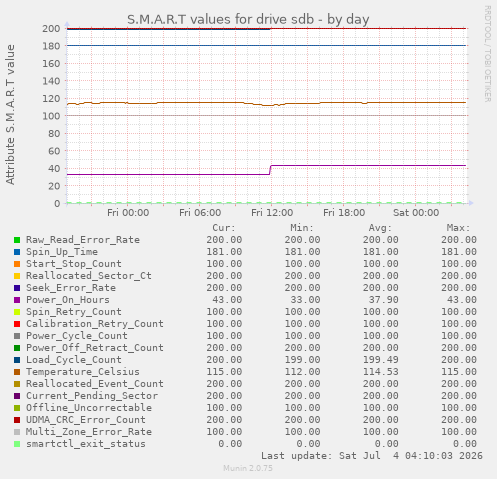
Task: Click the 100 y-axis tick label
Action: (x=51, y=116)
